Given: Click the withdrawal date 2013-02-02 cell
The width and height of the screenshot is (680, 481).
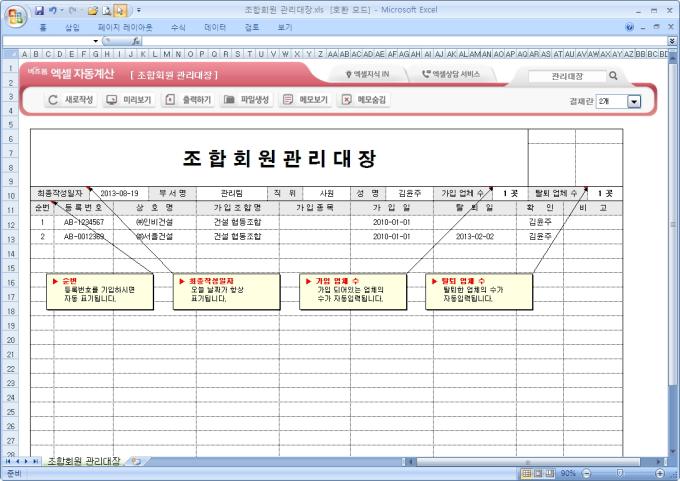Looking at the screenshot, I should [x=474, y=237].
